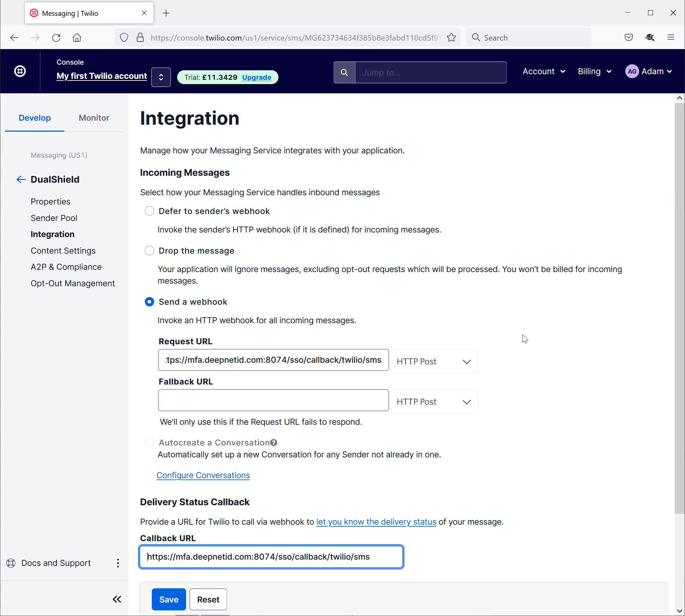685x616 pixels.
Task: Select Defer to sender's webhook option
Action: pos(149,211)
